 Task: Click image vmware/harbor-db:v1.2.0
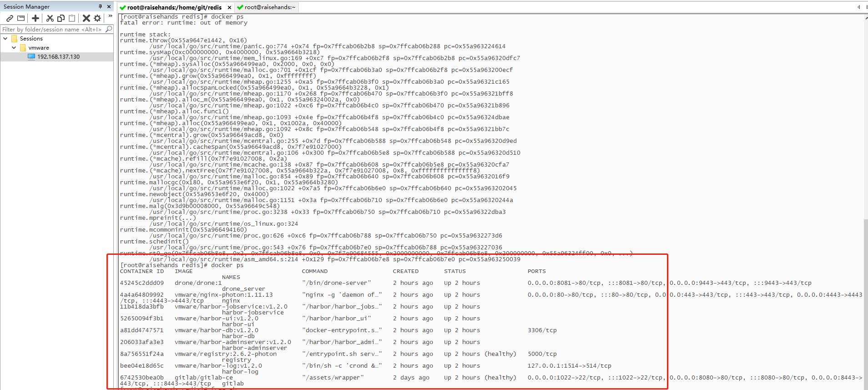tap(216, 330)
